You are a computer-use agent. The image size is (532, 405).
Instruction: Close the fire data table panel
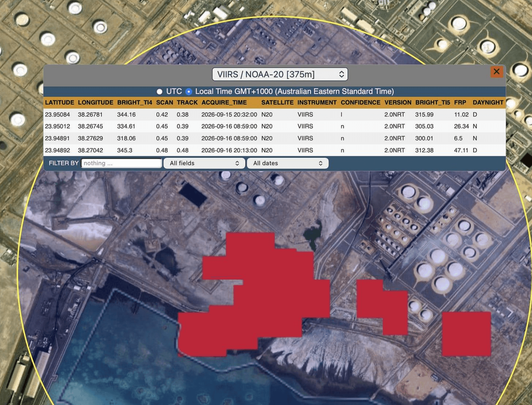(x=496, y=71)
